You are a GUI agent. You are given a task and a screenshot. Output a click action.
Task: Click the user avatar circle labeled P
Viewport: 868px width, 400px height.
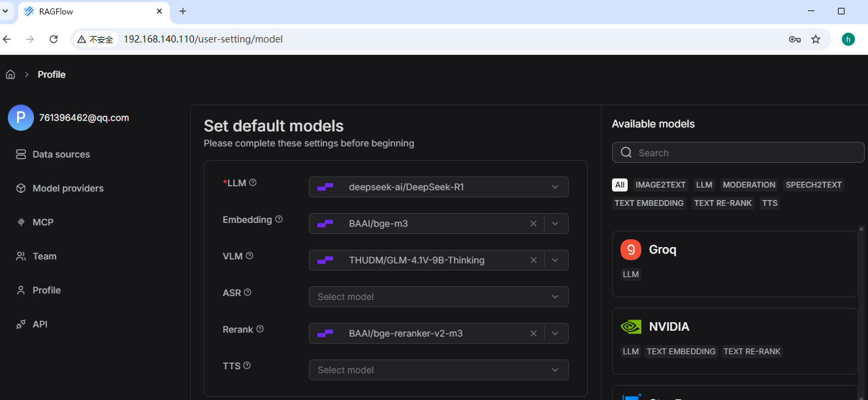pyautogui.click(x=21, y=118)
